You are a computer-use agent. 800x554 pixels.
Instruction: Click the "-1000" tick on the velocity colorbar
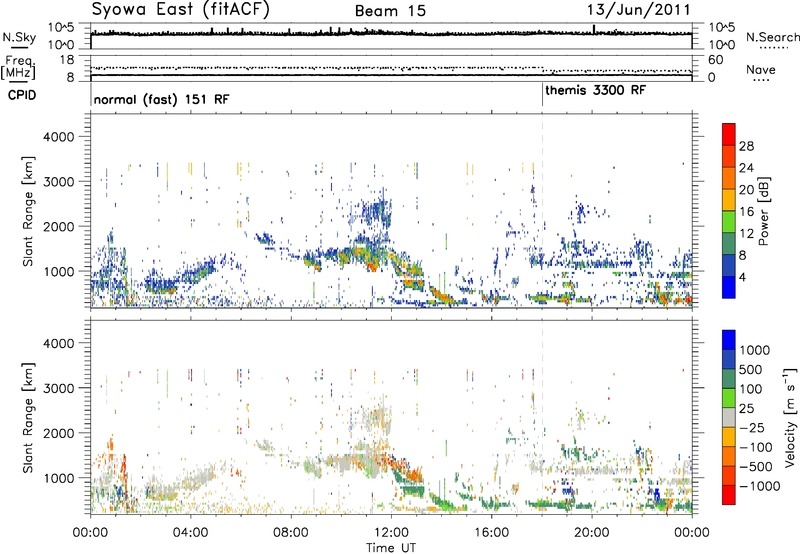[x=760, y=486]
